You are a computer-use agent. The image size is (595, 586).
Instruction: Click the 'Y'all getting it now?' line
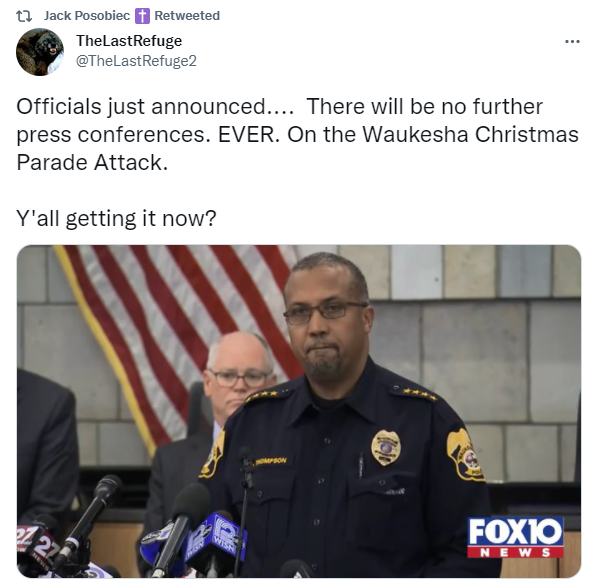[x=116, y=218]
